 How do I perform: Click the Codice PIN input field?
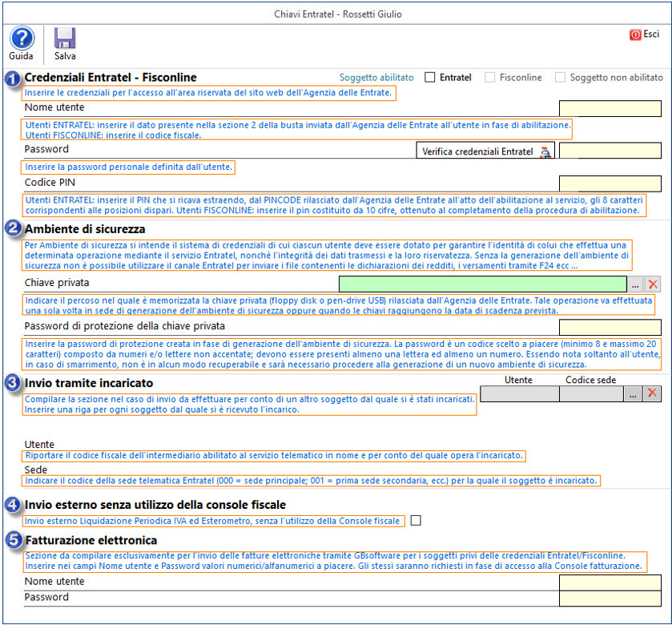(610, 183)
